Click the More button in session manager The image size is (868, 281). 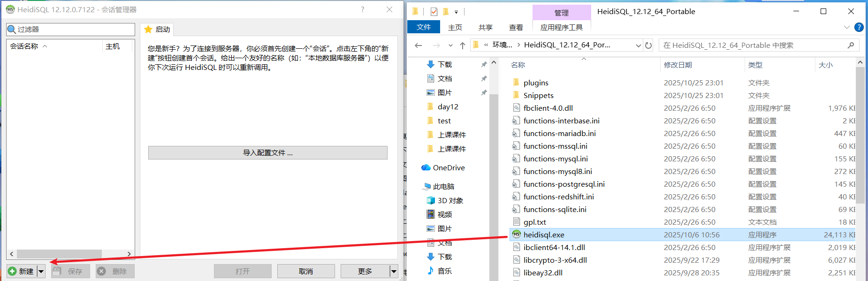pos(365,271)
